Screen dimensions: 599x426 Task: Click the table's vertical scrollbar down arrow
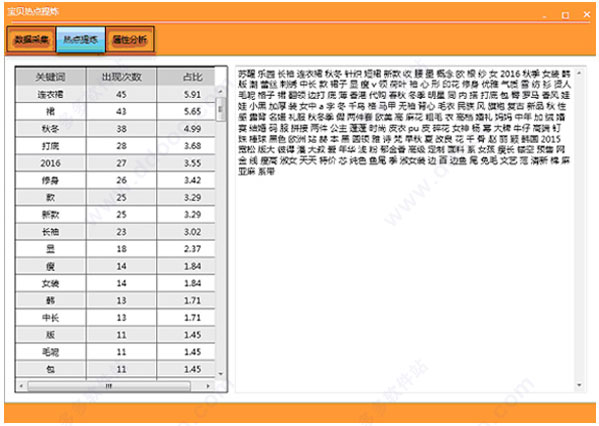[220, 374]
